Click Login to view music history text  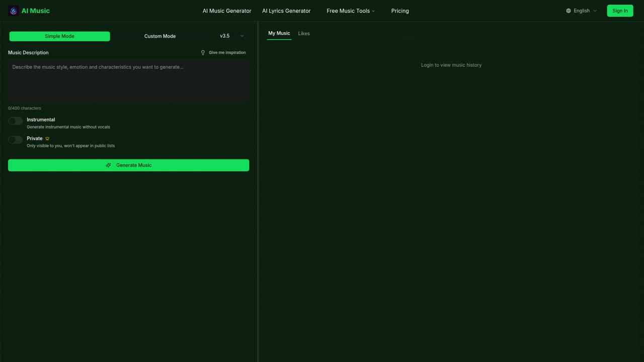[x=451, y=65]
